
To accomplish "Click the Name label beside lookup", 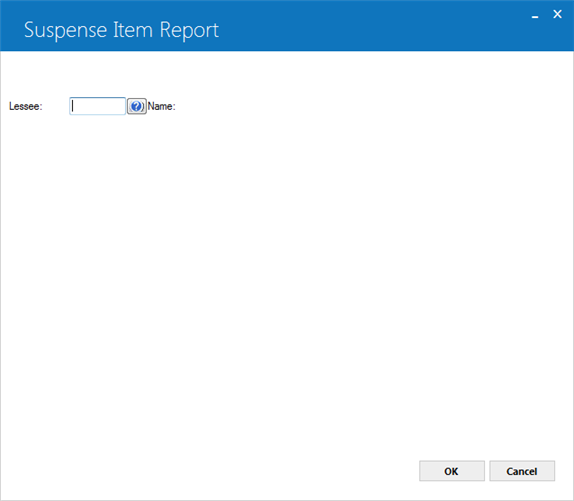I will pos(161,106).
